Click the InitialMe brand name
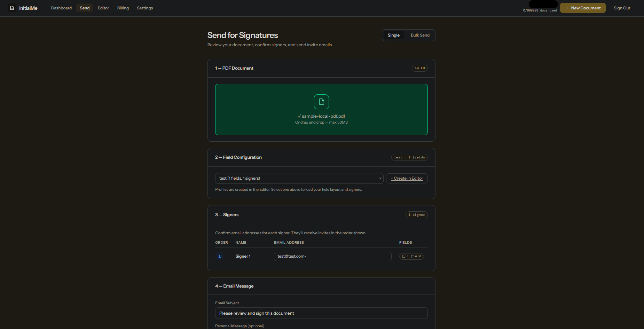Image resolution: width=644 pixels, height=329 pixels. coord(28,8)
